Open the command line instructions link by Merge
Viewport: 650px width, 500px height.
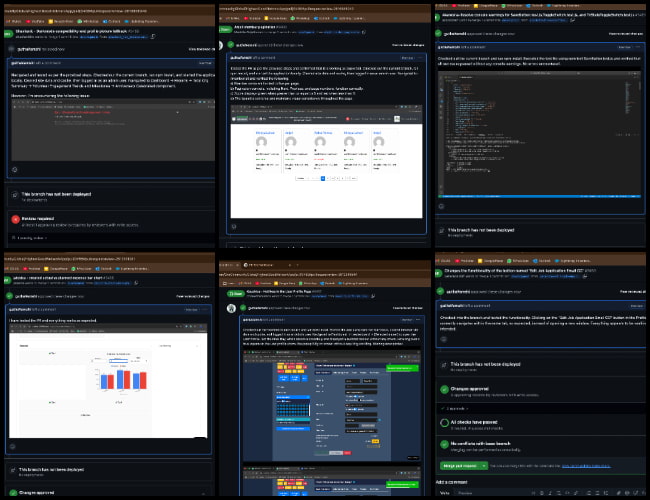click(586, 466)
